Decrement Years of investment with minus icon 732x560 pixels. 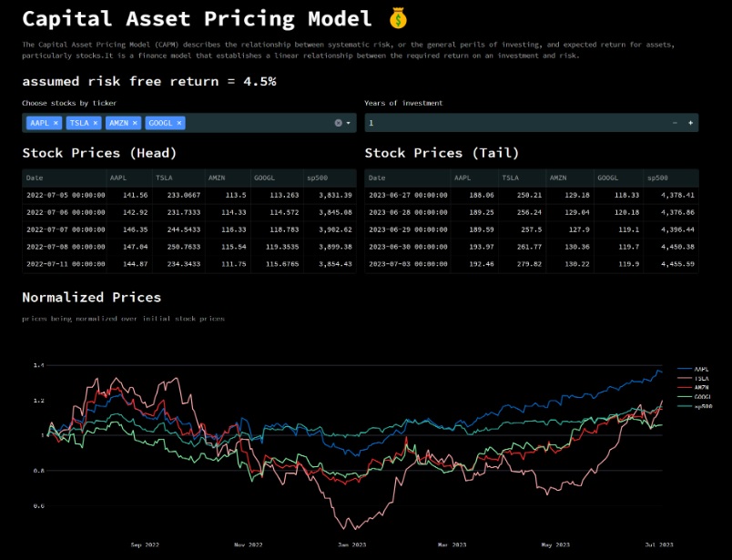pos(675,123)
